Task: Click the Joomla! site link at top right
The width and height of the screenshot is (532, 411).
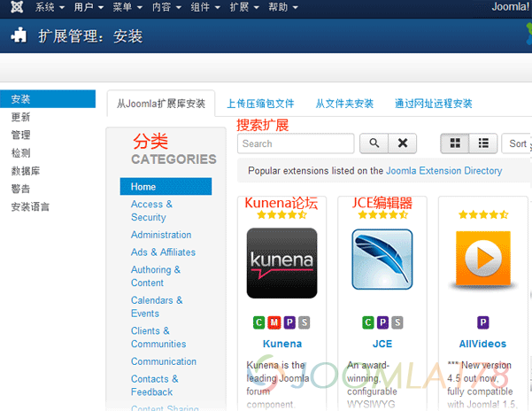Action: click(511, 7)
